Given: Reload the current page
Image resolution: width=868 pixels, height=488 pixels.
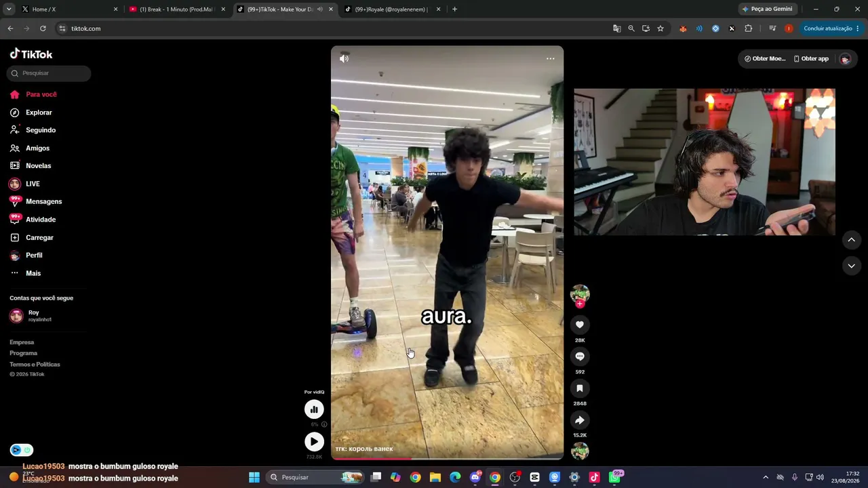Looking at the screenshot, I should pos(43,28).
